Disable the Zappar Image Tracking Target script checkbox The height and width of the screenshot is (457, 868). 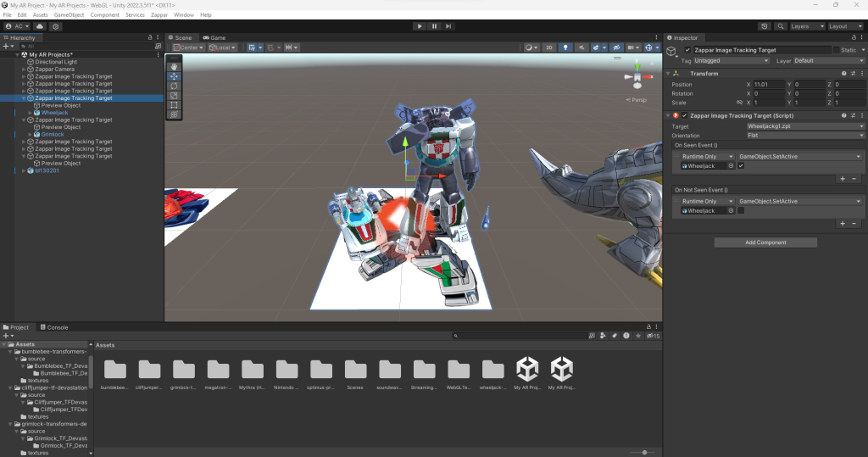685,115
